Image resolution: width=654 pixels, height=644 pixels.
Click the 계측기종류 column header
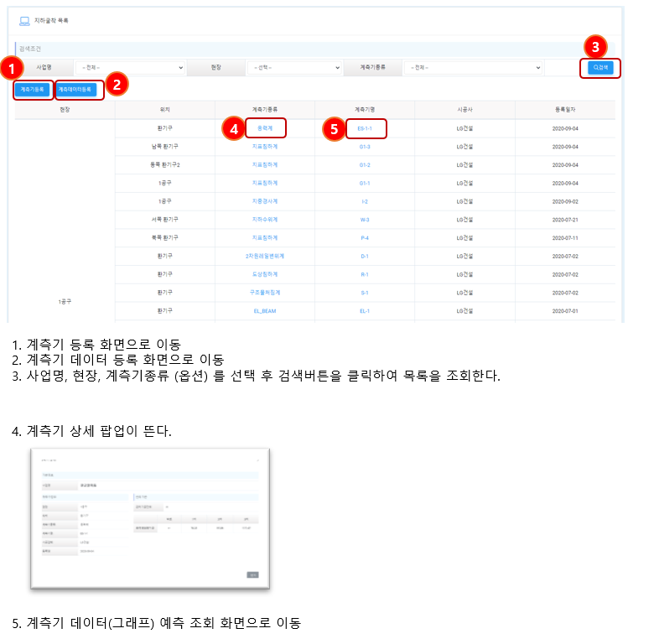click(265, 110)
